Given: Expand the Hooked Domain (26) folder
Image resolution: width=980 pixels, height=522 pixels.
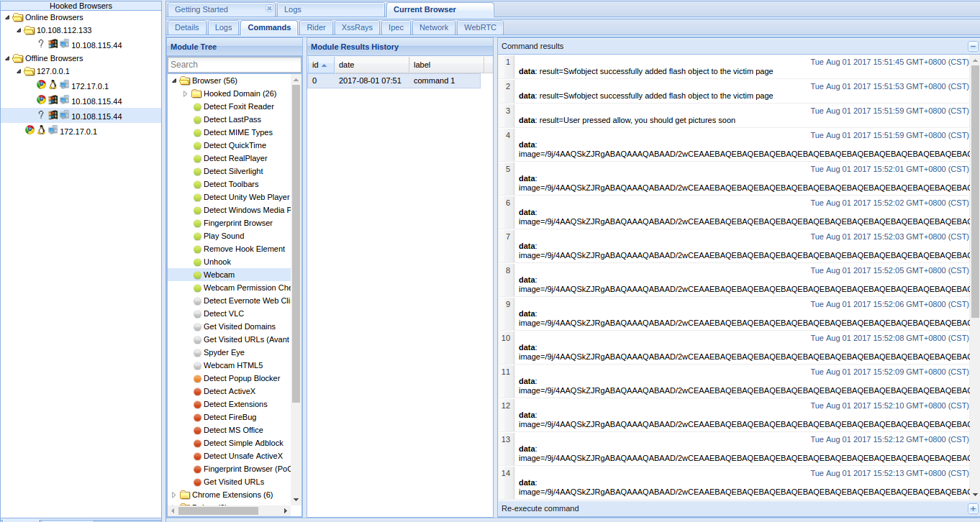Looking at the screenshot, I should coord(185,93).
